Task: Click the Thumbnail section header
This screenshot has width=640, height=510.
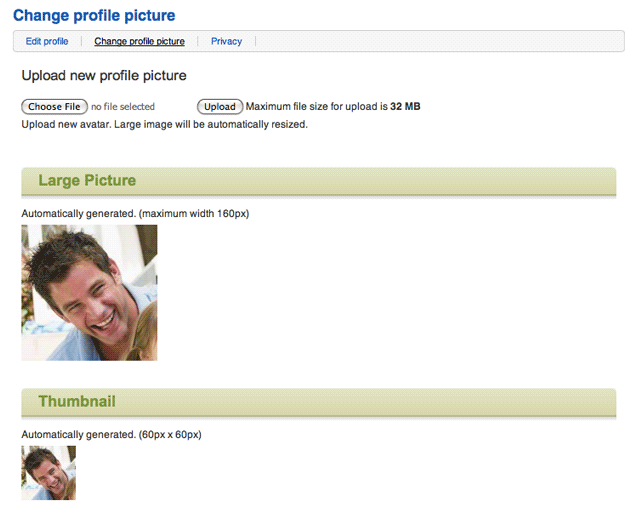Action: [x=77, y=402]
